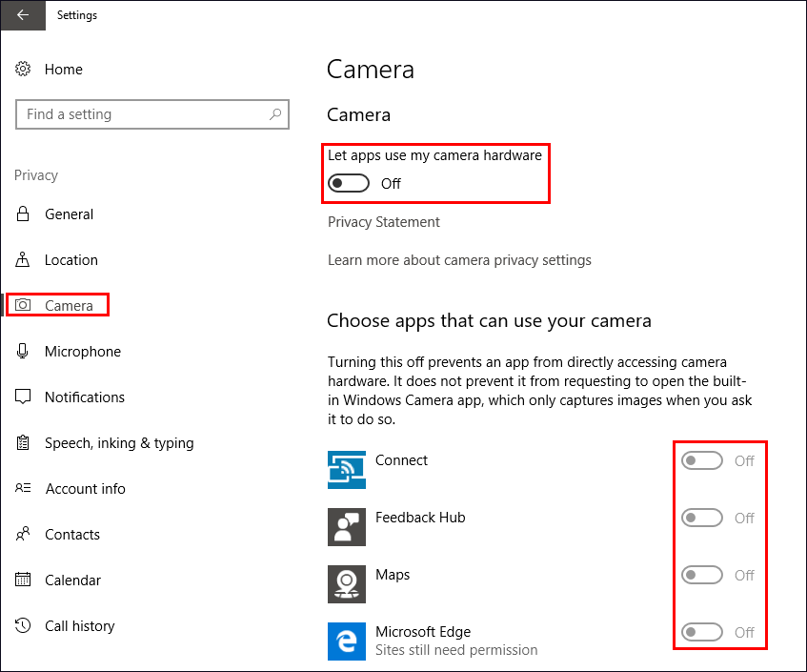Click the Contacts people icon

coord(23,534)
